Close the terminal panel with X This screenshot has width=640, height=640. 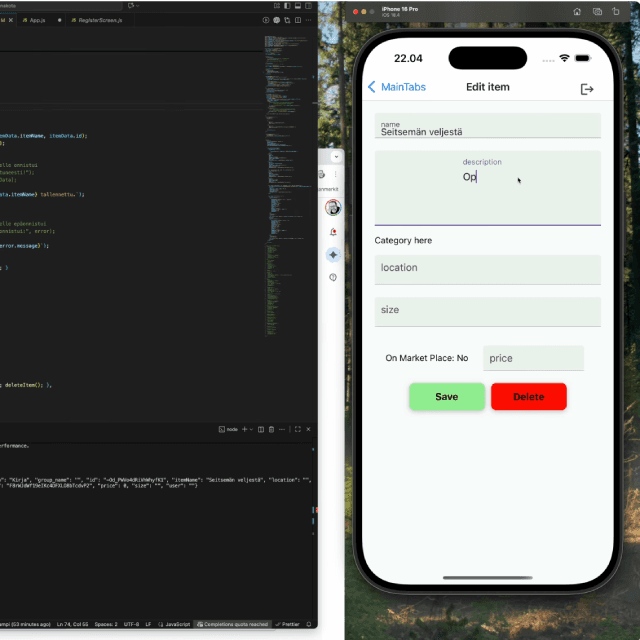click(310, 429)
